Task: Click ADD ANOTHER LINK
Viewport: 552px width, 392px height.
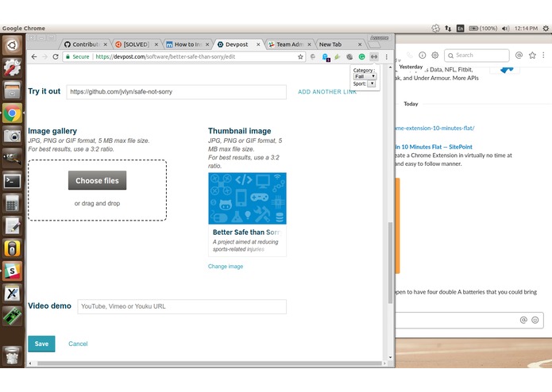Action: point(327,92)
